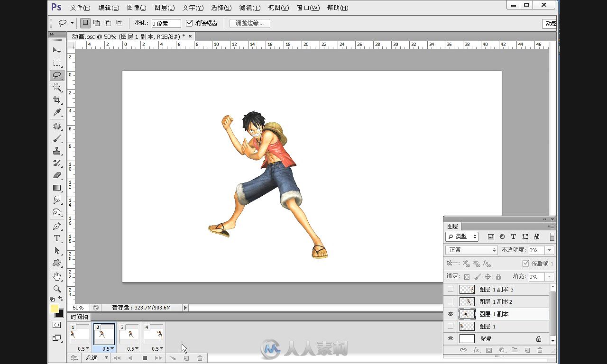Image resolution: width=607 pixels, height=364 pixels.
Task: Open the 滤镜(T) menu
Action: 250,8
